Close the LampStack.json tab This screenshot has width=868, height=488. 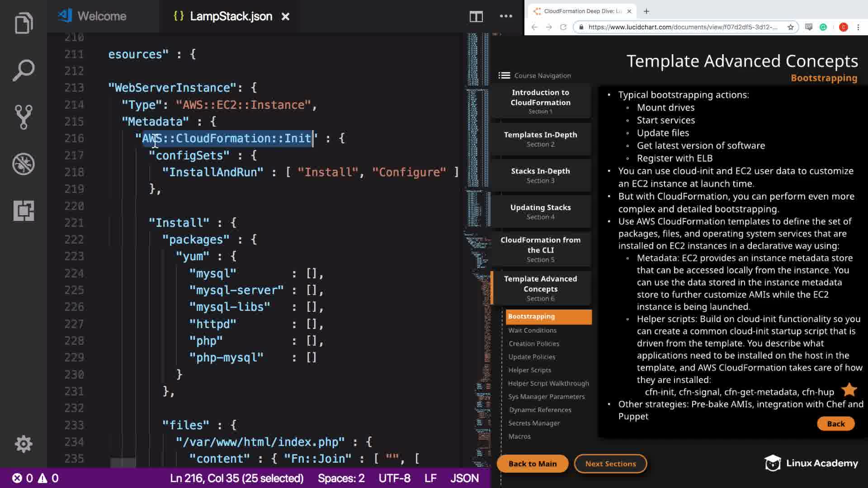tap(285, 17)
